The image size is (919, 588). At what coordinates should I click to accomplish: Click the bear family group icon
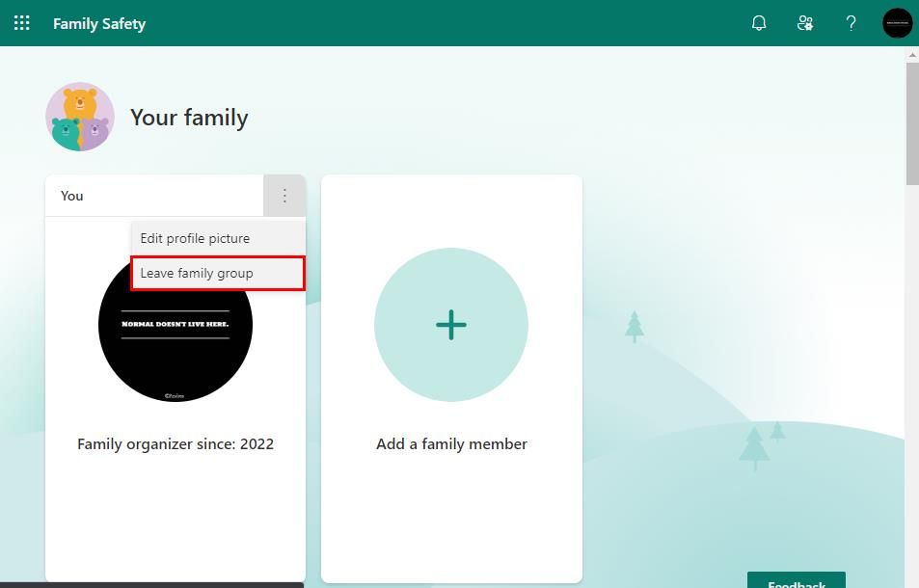[80, 117]
